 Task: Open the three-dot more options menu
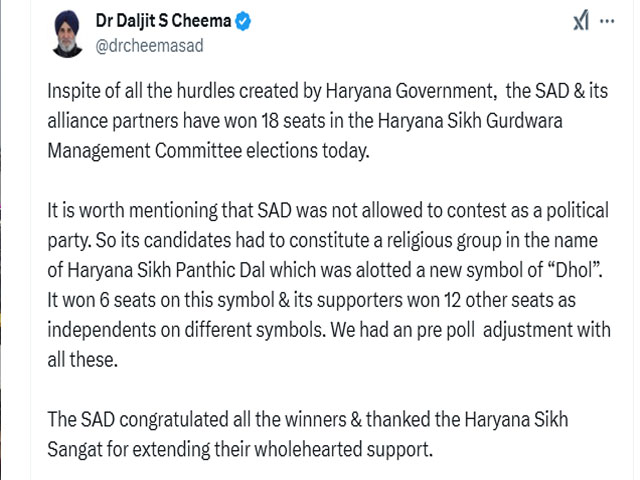coord(607,21)
